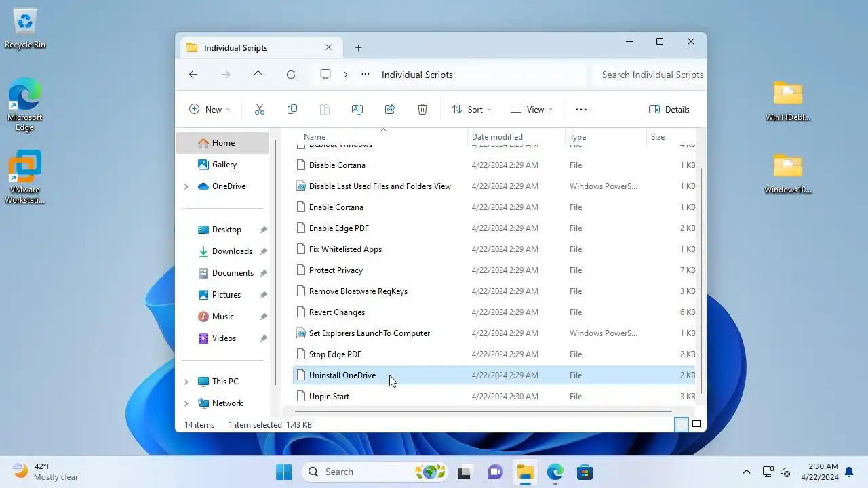Expand the This PC tree node

pos(186,382)
